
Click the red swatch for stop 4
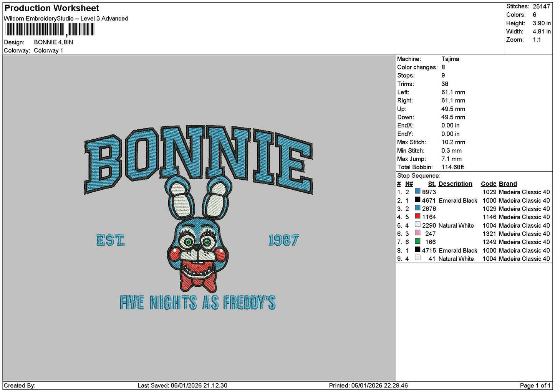tap(417, 216)
